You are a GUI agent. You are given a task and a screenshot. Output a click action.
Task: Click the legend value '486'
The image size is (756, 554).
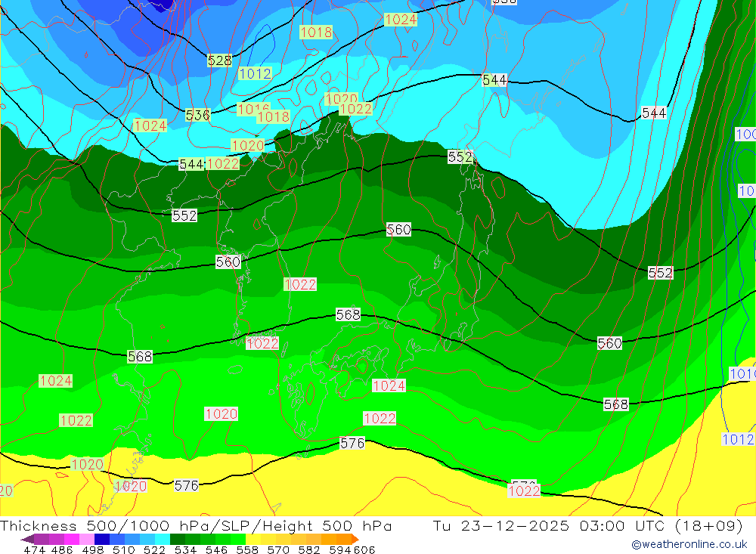pyautogui.click(x=62, y=549)
